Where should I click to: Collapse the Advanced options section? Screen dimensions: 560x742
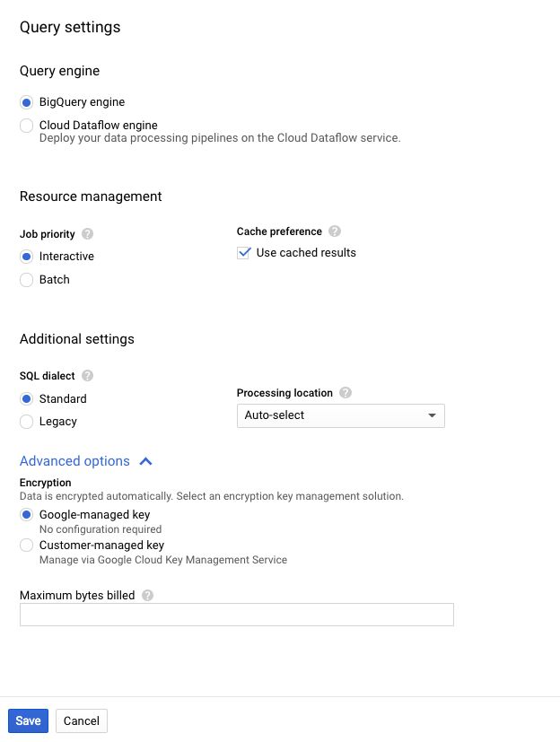pos(75,461)
